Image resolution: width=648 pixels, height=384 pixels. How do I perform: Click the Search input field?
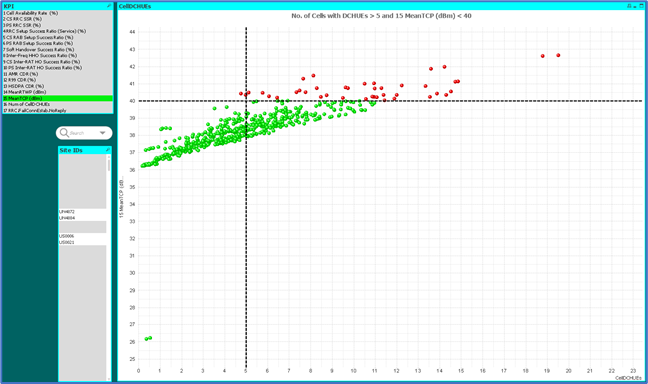click(x=83, y=133)
